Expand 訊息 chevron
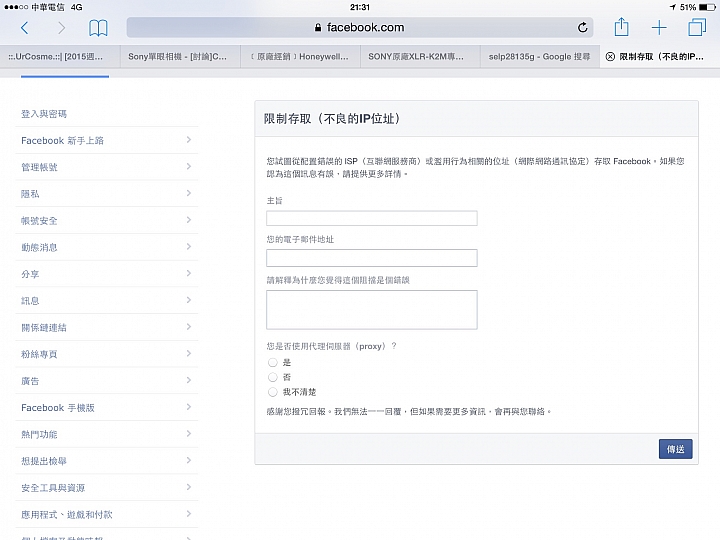 click(x=189, y=300)
